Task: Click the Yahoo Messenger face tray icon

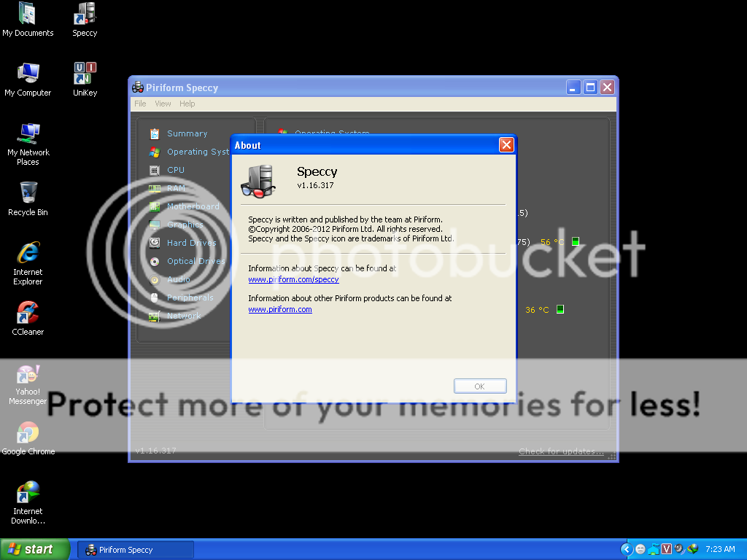Action: coord(640,549)
